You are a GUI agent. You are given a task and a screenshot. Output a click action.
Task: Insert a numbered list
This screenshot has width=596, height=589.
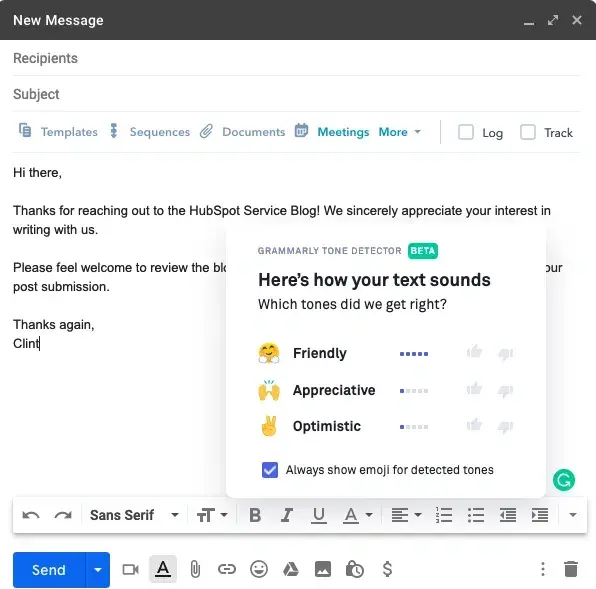click(x=444, y=515)
